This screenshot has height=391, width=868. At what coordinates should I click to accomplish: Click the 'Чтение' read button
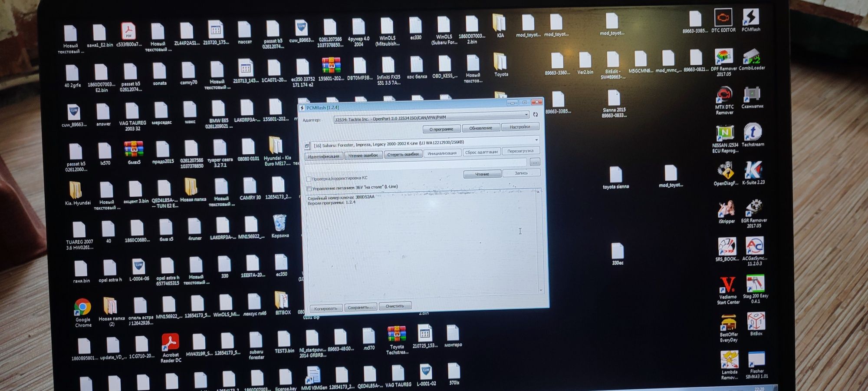click(482, 174)
